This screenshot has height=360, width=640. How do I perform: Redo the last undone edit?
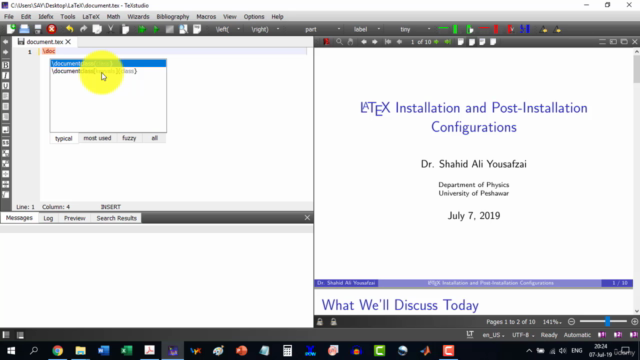[83, 29]
